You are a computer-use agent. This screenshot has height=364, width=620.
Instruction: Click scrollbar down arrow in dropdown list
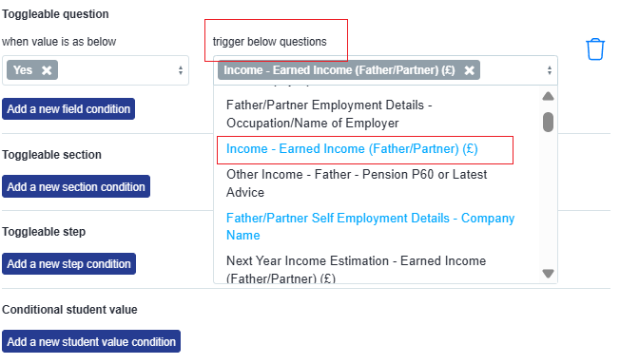pos(548,273)
